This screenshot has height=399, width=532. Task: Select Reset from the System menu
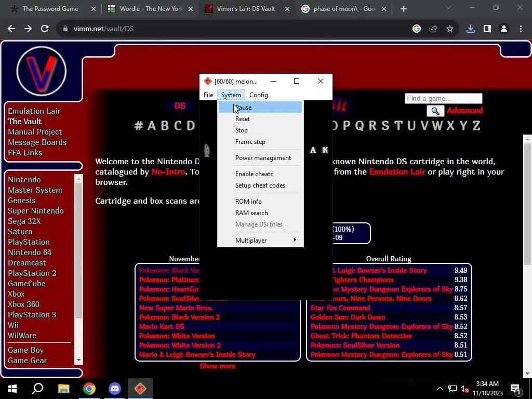(x=260, y=119)
